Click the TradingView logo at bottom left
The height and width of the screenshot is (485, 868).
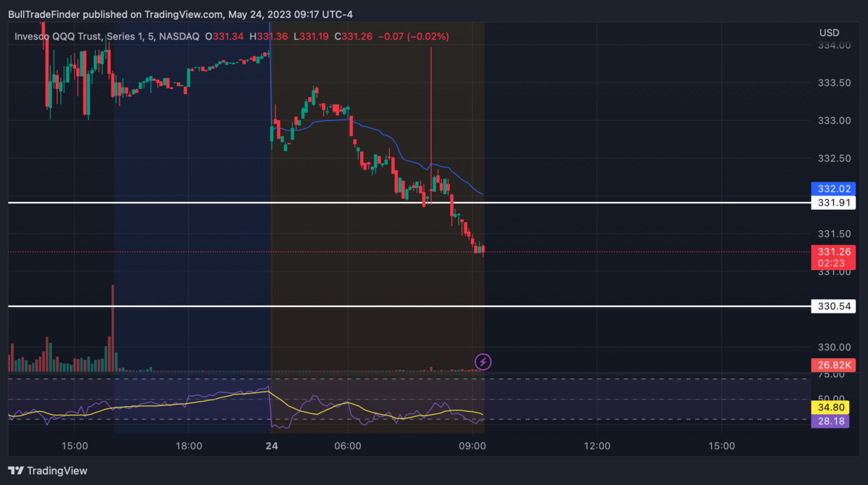(48, 471)
